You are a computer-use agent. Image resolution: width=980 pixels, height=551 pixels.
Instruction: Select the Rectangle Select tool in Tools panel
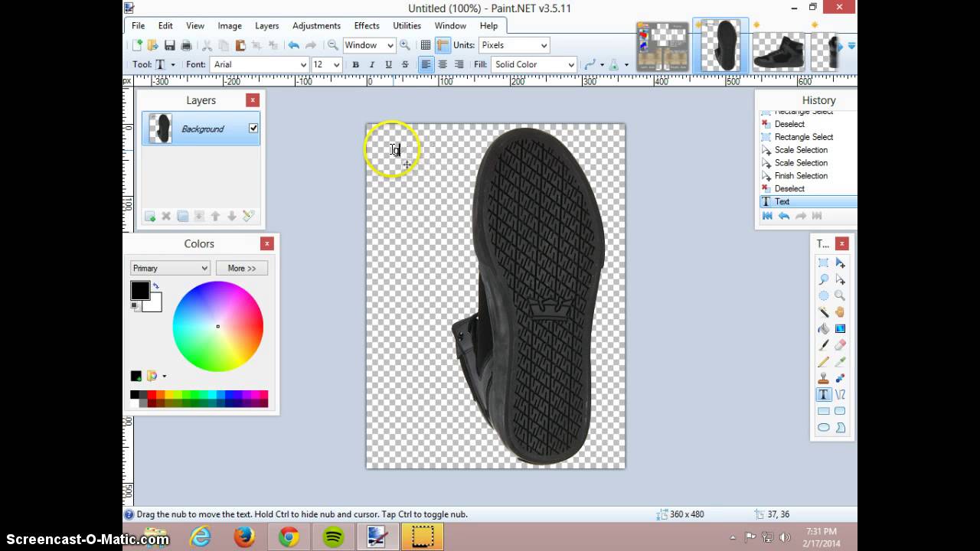click(824, 262)
